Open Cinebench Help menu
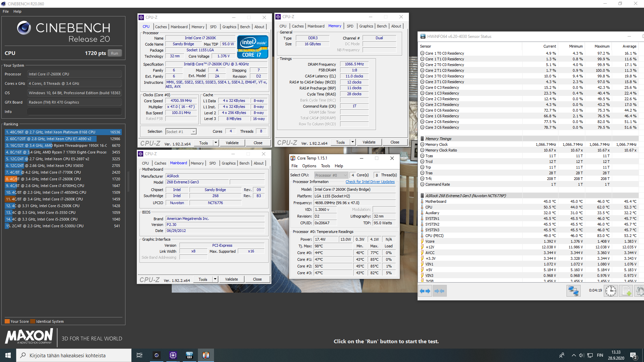The height and width of the screenshot is (362, 644). (17, 11)
